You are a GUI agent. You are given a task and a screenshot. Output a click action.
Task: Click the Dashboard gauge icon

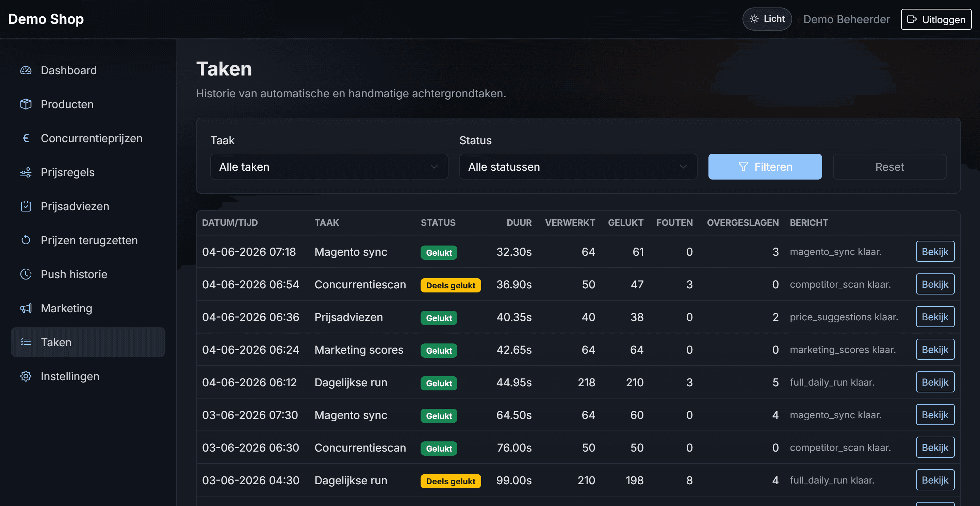(26, 70)
